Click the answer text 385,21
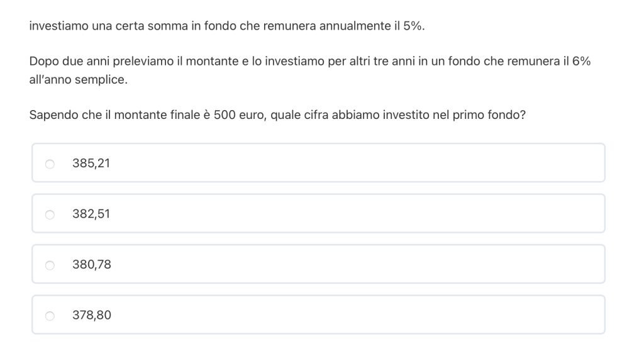The width and height of the screenshot is (644, 346). click(91, 164)
